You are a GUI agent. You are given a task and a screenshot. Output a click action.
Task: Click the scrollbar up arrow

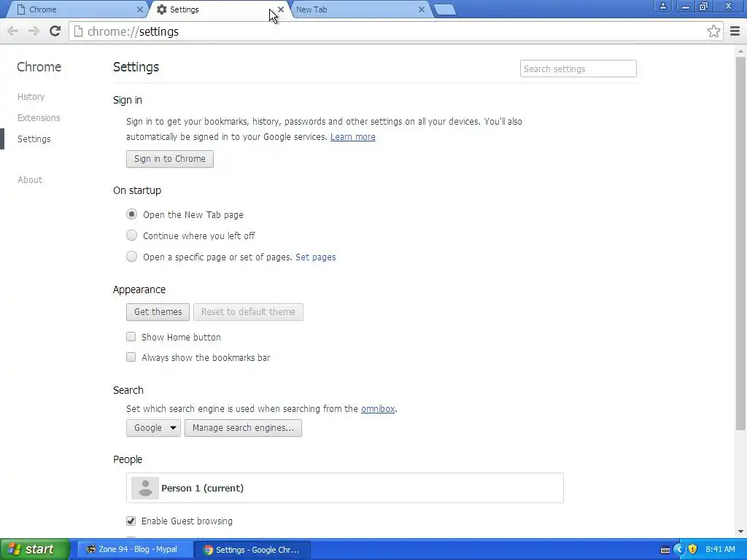(740, 50)
